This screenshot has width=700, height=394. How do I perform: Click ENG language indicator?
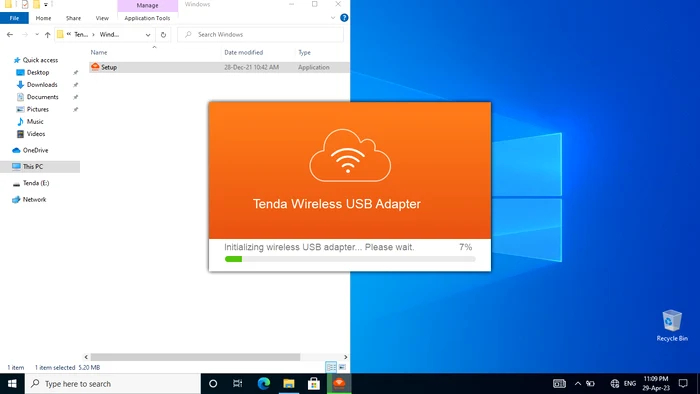point(630,384)
